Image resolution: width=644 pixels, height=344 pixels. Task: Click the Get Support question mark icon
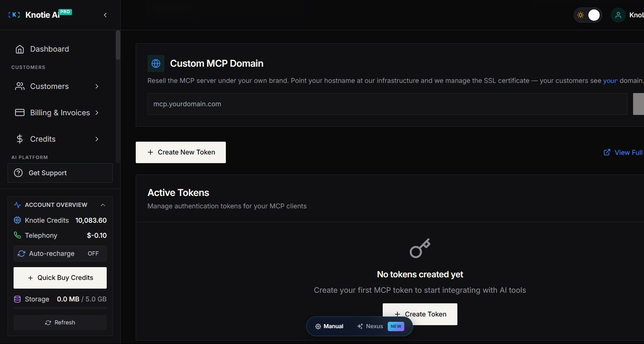pyautogui.click(x=18, y=173)
